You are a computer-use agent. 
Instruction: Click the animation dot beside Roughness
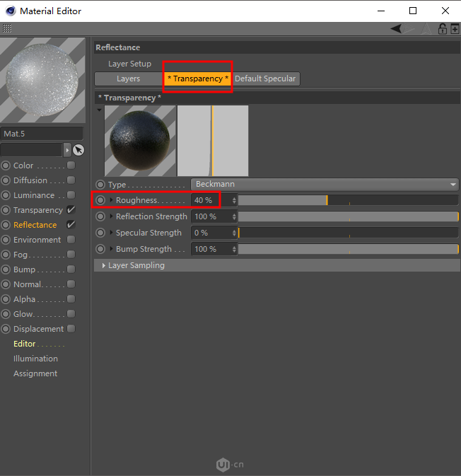pos(100,200)
